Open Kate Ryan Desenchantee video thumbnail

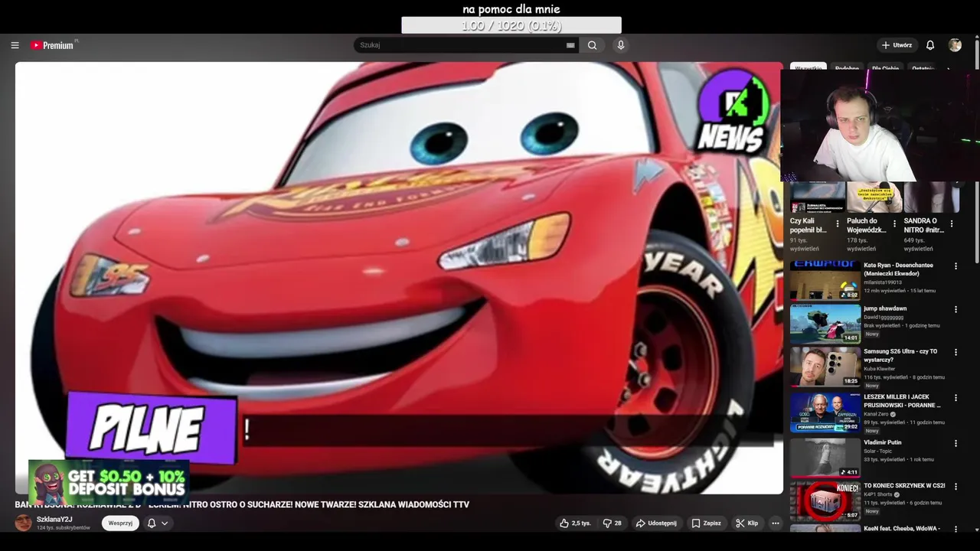pos(825,280)
